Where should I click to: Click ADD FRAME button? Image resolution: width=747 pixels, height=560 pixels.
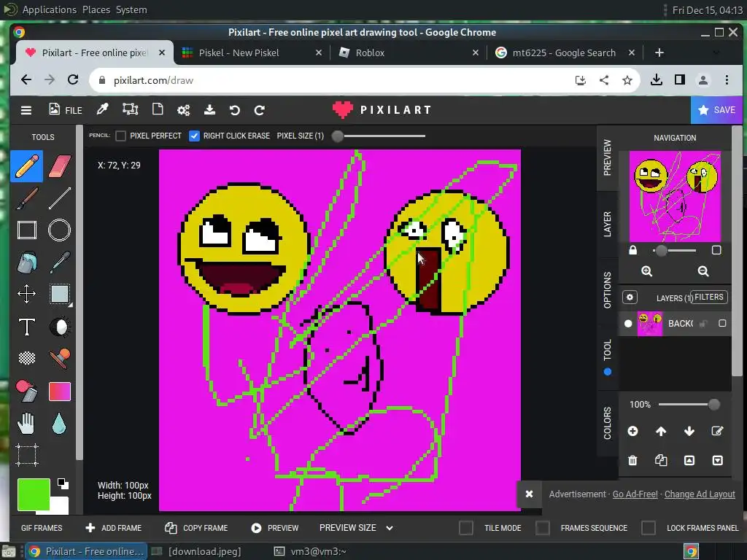click(x=113, y=528)
